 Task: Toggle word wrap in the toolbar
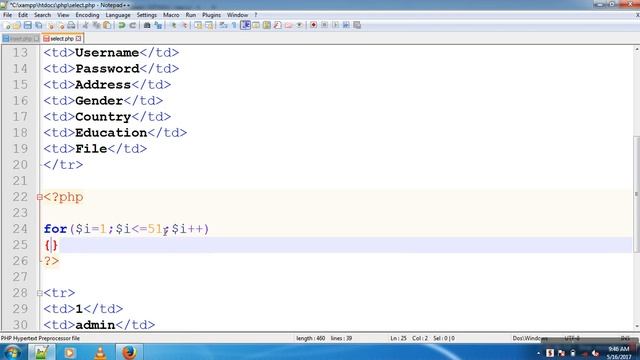coord(223,25)
